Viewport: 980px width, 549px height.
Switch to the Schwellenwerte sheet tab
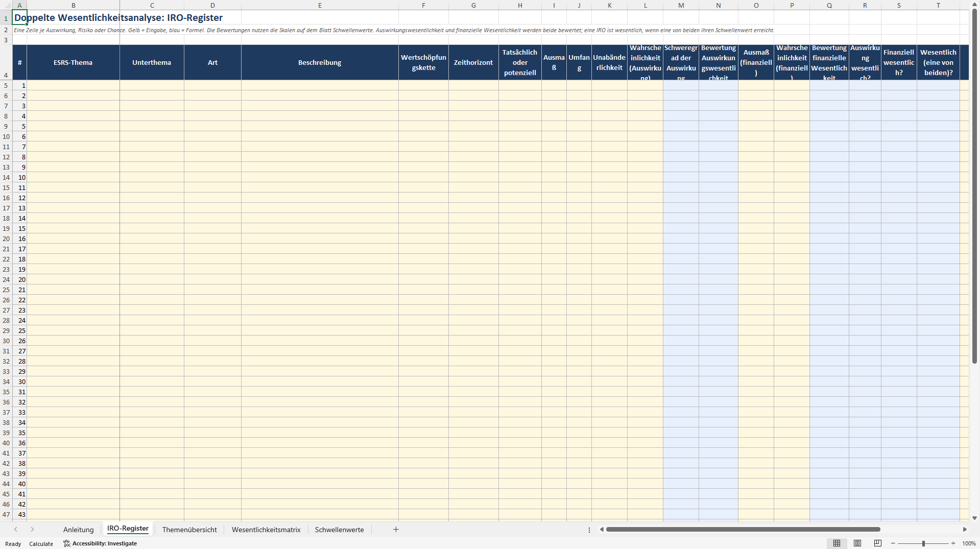[x=339, y=530]
